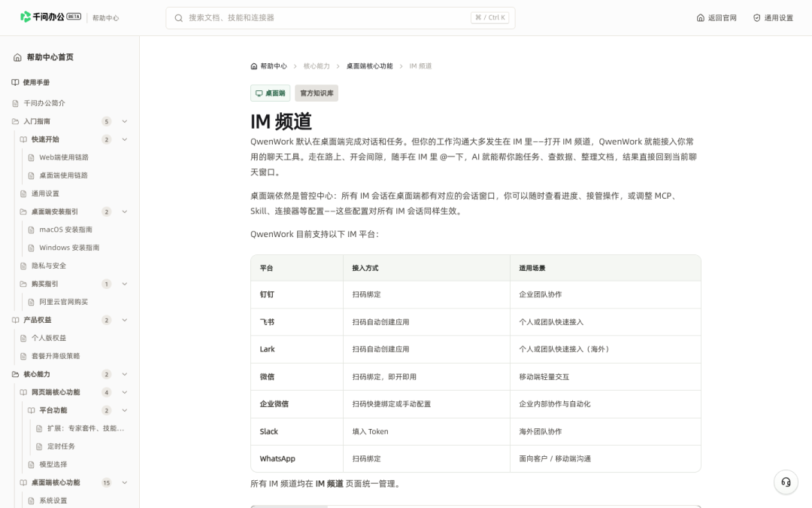Click the document icon beside 个人版权益
Image resolution: width=812 pixels, height=508 pixels.
[x=23, y=338]
